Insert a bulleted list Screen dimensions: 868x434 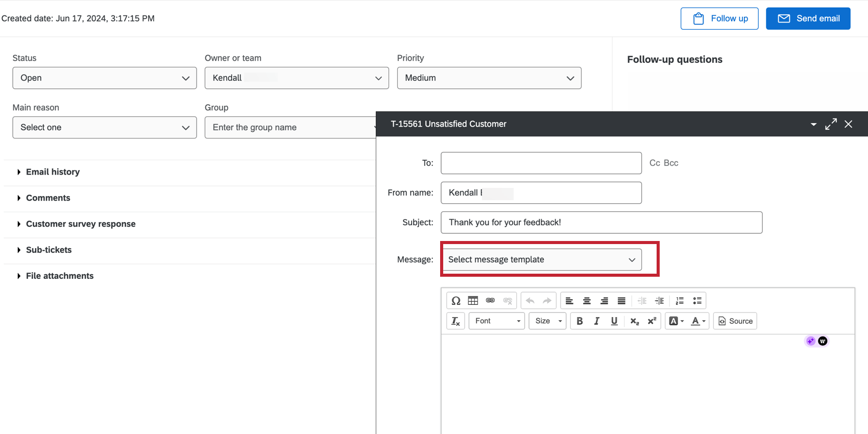coord(697,301)
